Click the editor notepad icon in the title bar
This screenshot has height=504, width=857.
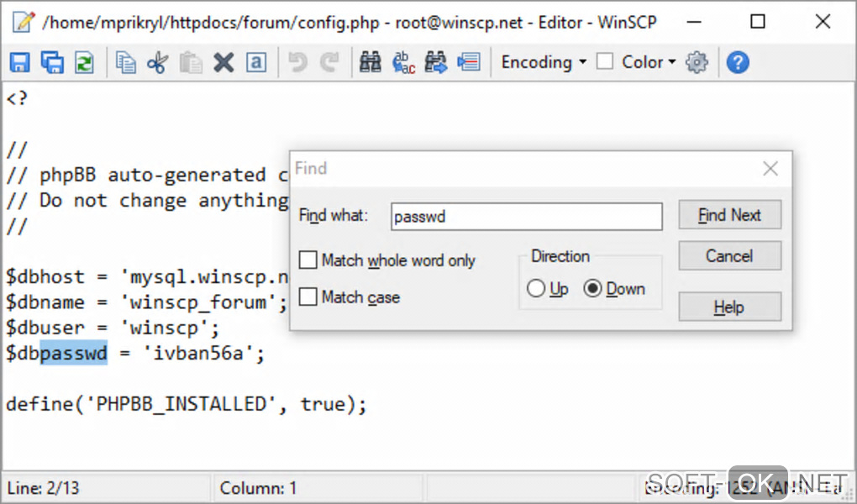click(x=24, y=22)
